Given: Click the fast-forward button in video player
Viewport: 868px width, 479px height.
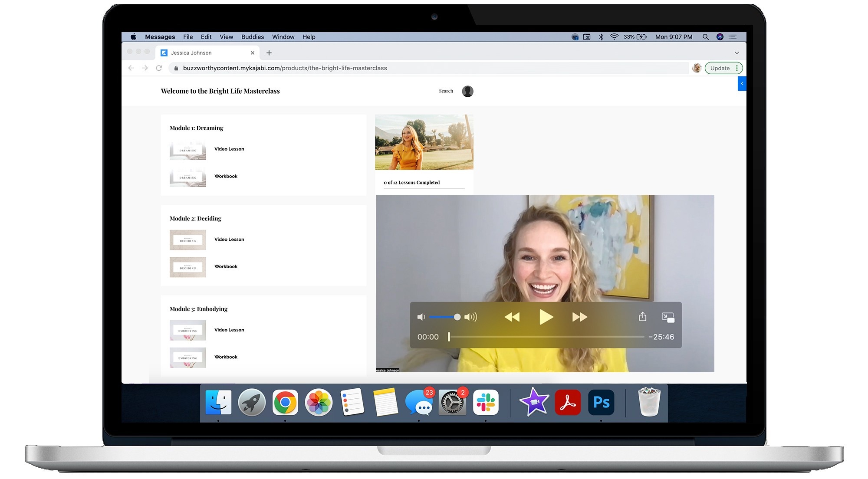Looking at the screenshot, I should tap(579, 317).
